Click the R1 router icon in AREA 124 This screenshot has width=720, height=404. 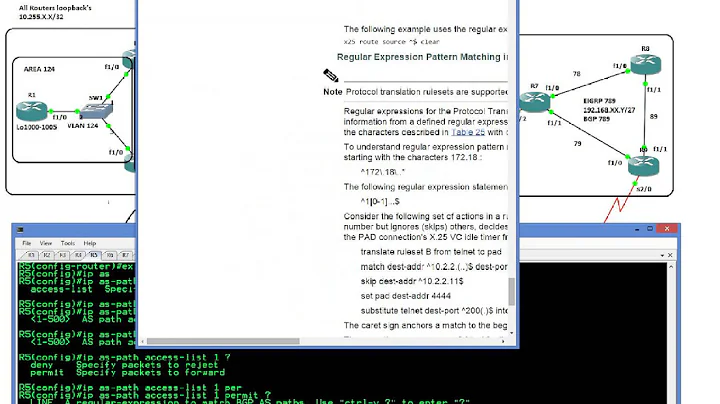click(32, 111)
